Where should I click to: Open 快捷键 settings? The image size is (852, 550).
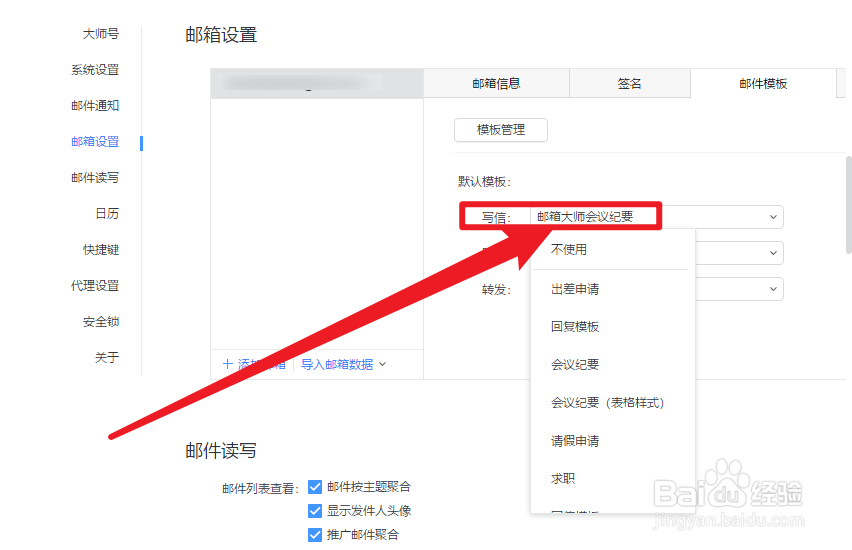tap(101, 249)
